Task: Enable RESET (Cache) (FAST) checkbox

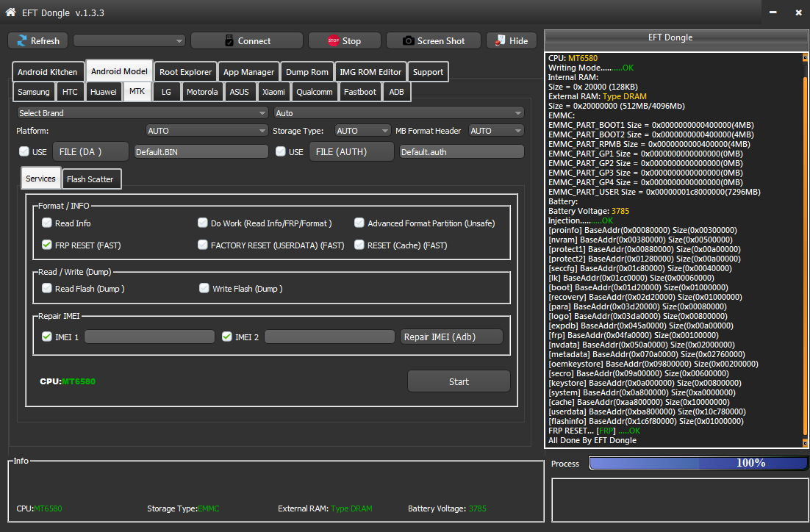Action: point(359,245)
